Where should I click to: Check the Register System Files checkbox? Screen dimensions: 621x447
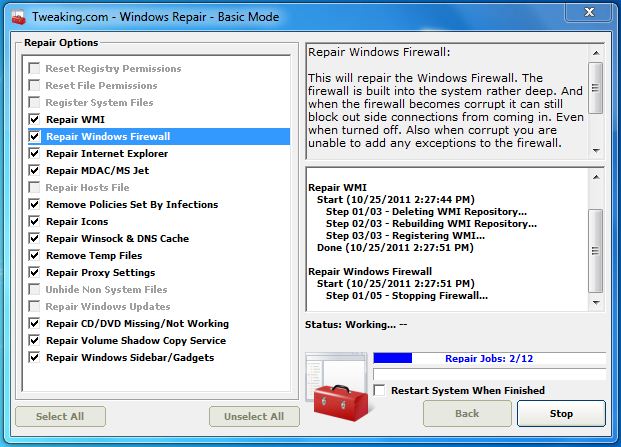coord(34,102)
